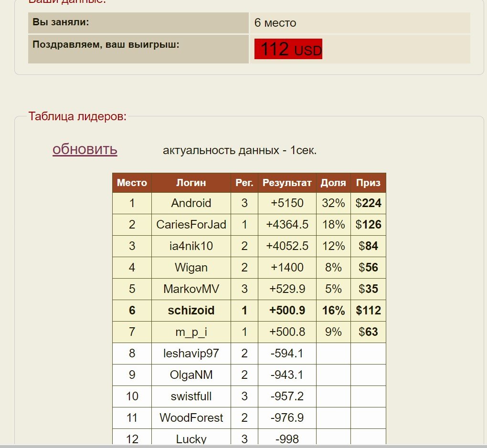Click the CariesForJad player name

point(191,225)
